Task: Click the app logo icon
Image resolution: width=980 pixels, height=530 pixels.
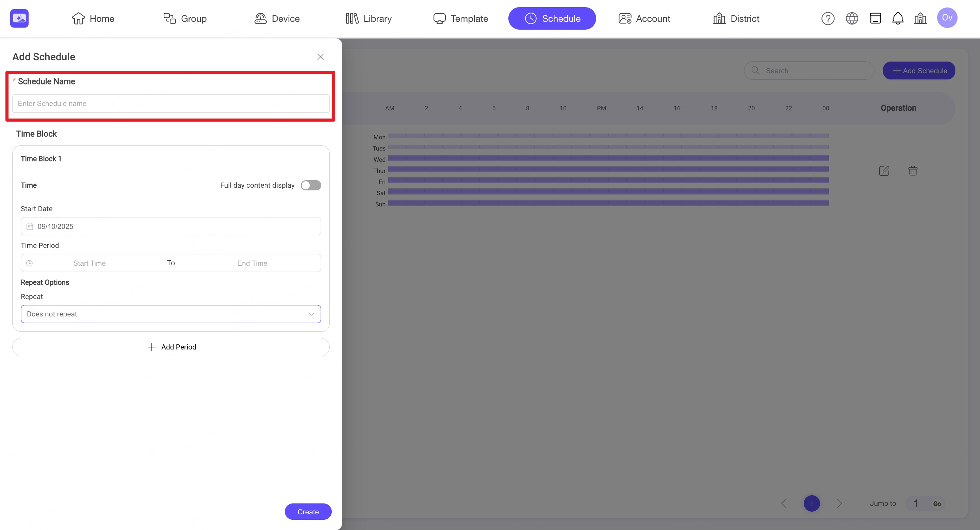Action: coord(19,18)
